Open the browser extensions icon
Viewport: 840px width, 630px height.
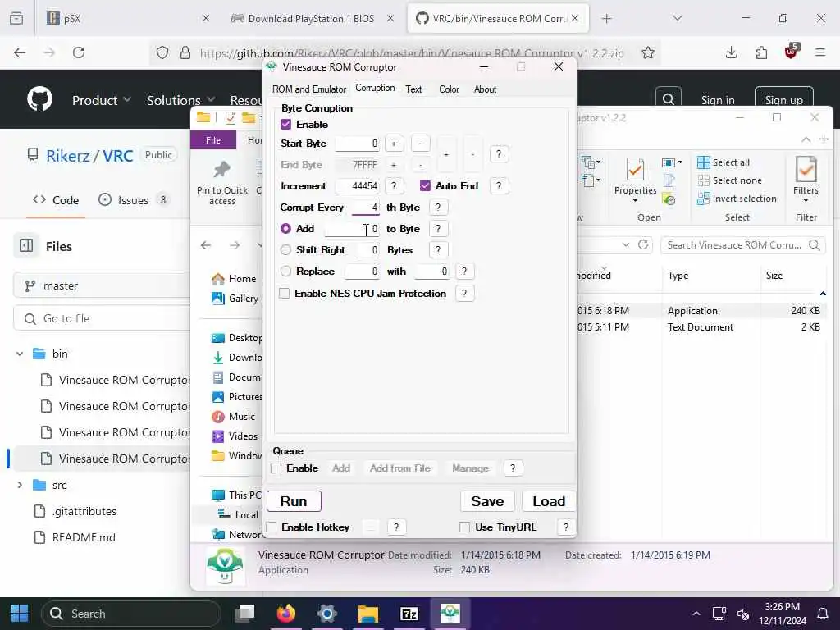(x=761, y=52)
